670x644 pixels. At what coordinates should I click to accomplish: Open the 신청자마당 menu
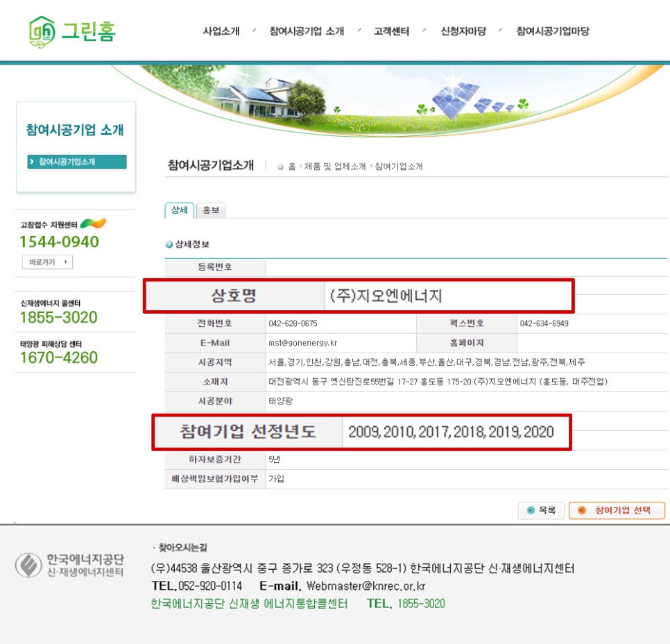pos(463,31)
